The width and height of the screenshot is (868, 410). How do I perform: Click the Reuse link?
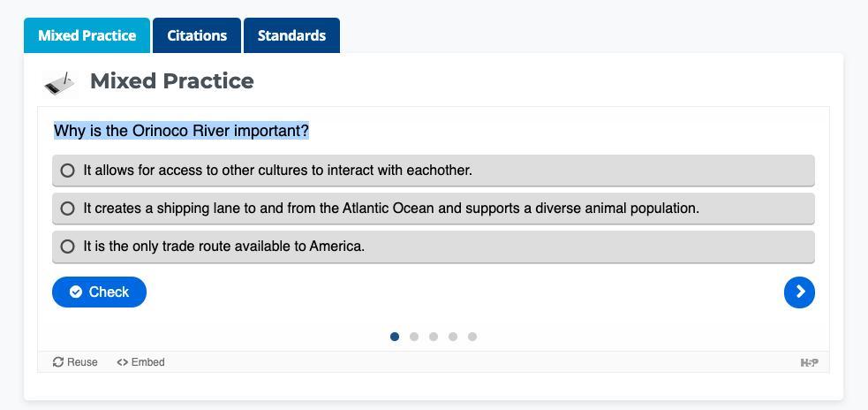pos(76,362)
